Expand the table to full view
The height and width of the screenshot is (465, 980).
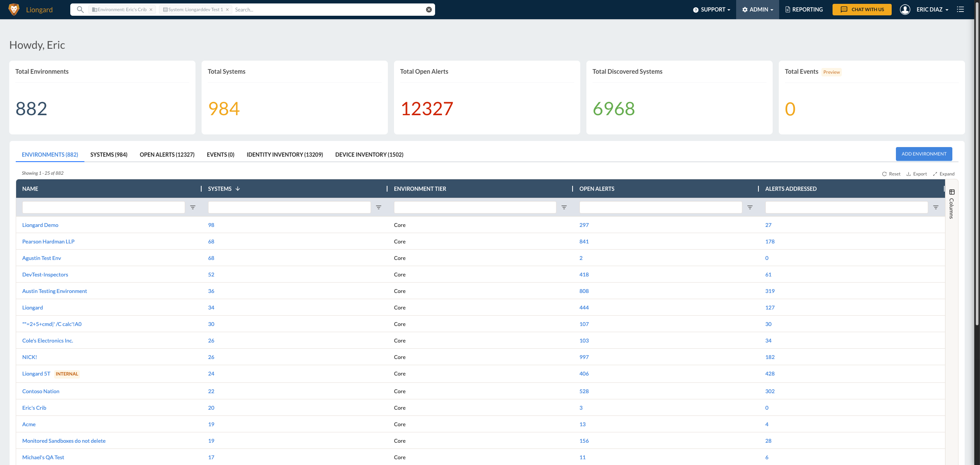pyautogui.click(x=944, y=174)
